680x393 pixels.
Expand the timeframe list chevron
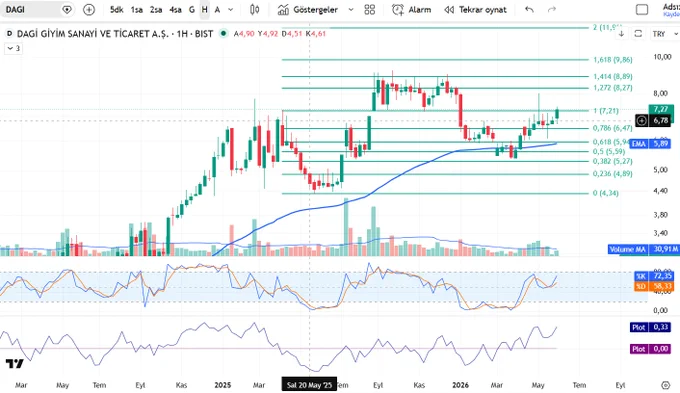click(231, 10)
